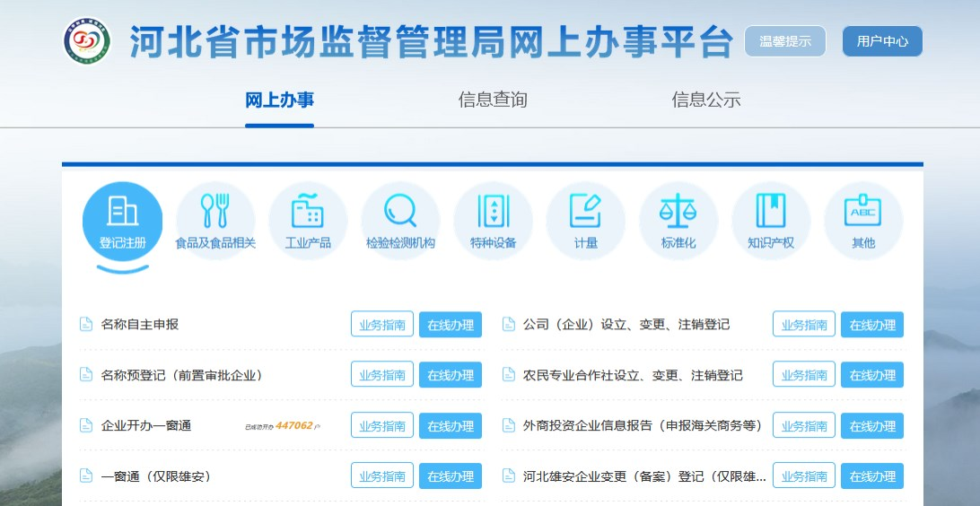Open the 用户中心 button

(881, 41)
